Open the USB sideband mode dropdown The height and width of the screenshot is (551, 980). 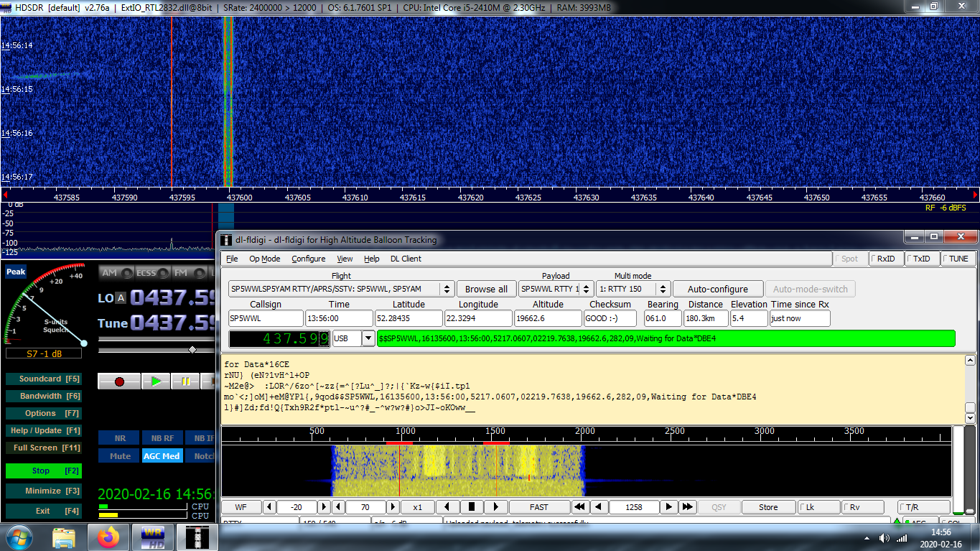368,338
